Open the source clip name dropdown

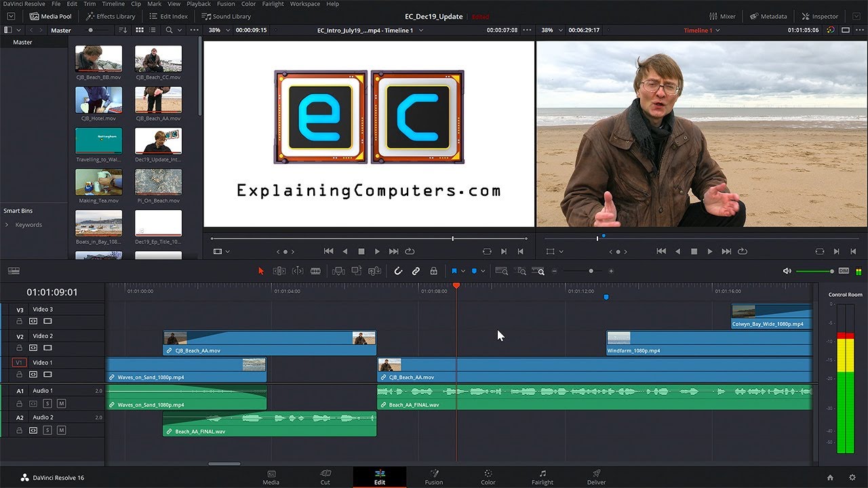coord(421,30)
